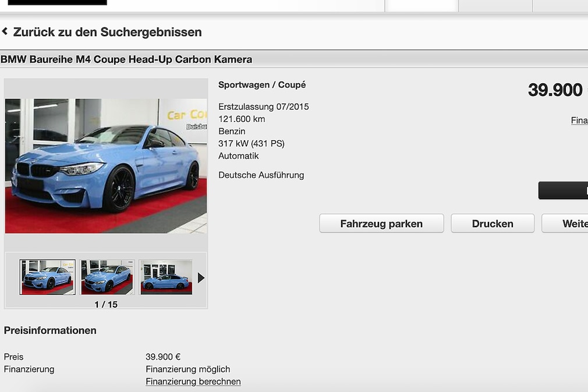Click the transmission text 'Automatik'
The width and height of the screenshot is (588, 392).
coord(239,156)
